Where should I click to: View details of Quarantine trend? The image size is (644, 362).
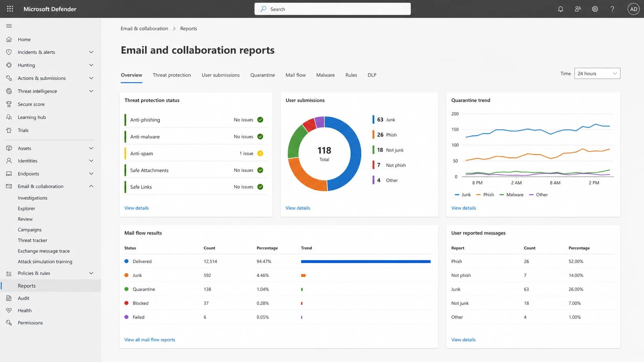pos(464,208)
